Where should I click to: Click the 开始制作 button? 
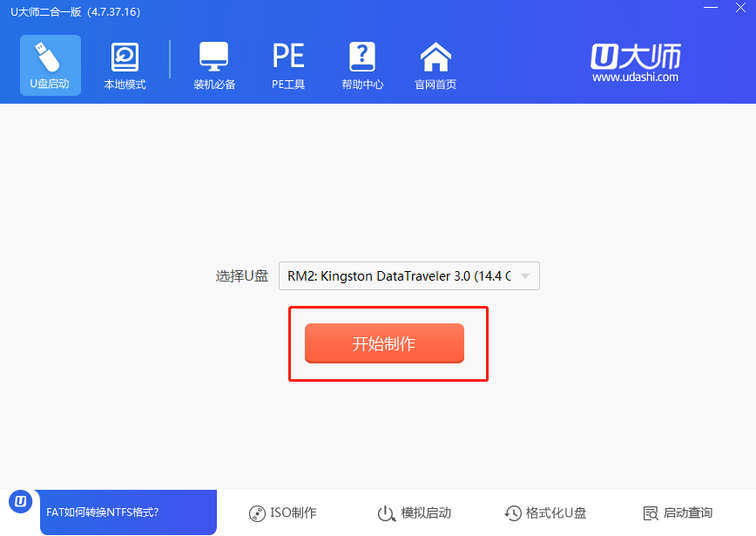(x=384, y=343)
